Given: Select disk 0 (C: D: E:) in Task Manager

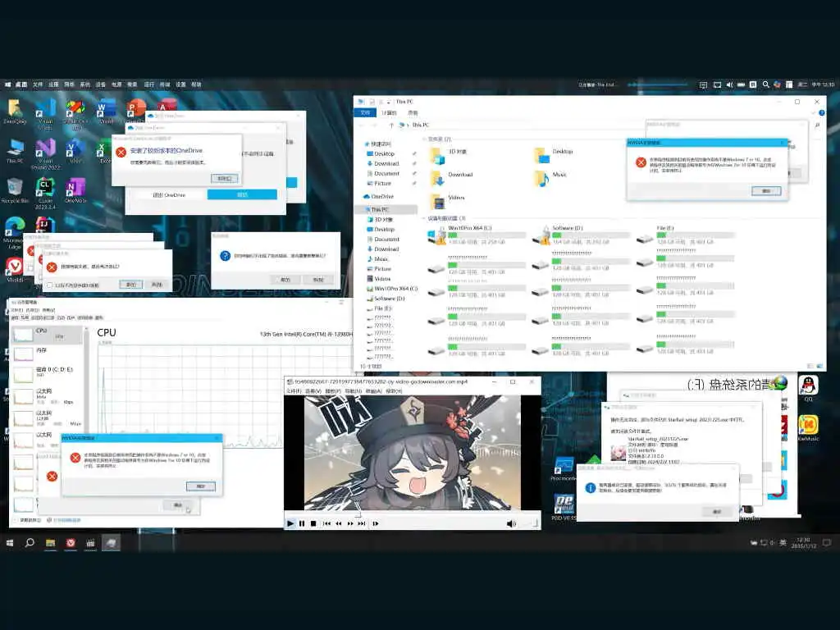Looking at the screenshot, I should pyautogui.click(x=47, y=374).
